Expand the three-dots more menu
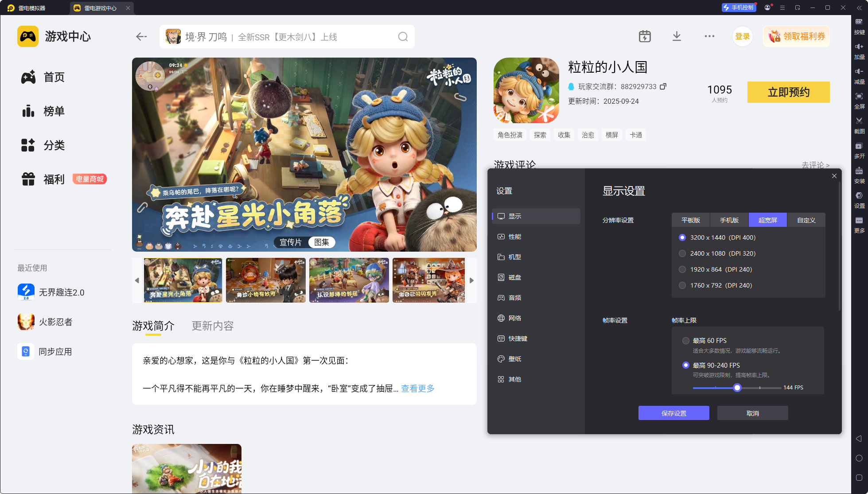 [x=709, y=36]
